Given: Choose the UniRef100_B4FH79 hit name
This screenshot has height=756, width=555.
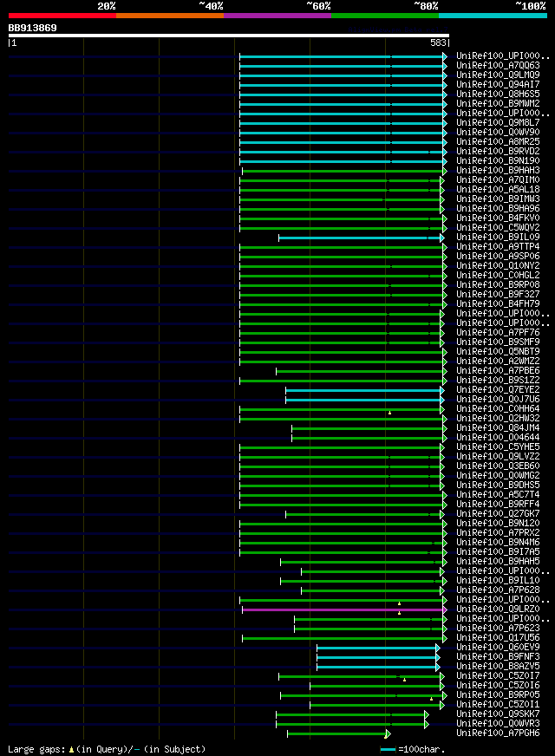Looking at the screenshot, I should pos(498,304).
